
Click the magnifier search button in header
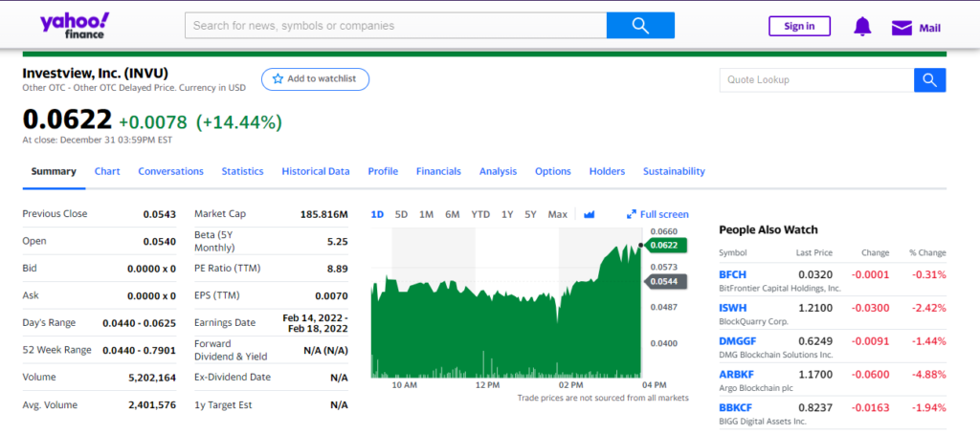click(x=640, y=26)
